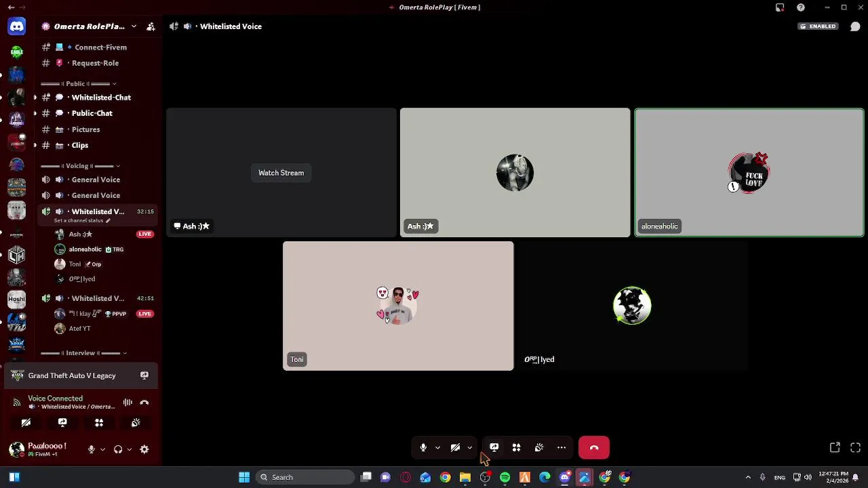
Task: Open microphone options arrow in call bar
Action: tap(437, 447)
